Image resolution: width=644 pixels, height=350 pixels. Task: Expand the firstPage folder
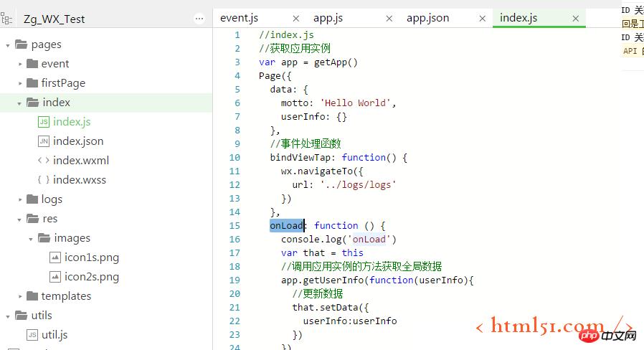[21, 83]
